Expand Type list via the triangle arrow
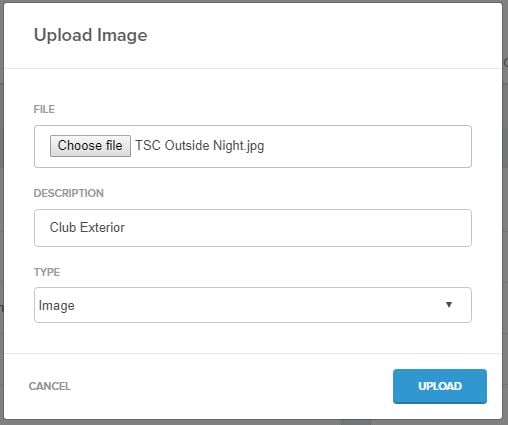The image size is (508, 425). click(x=449, y=305)
